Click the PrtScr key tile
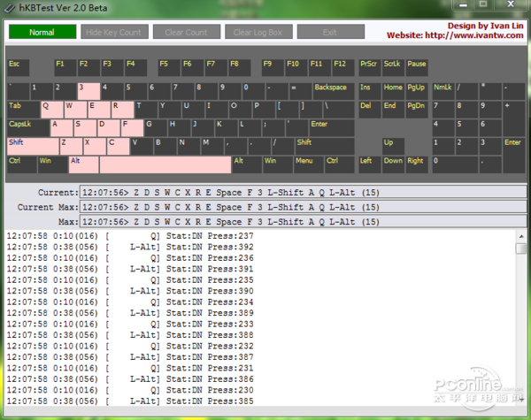Screen dimensions: 531x420 [369, 67]
